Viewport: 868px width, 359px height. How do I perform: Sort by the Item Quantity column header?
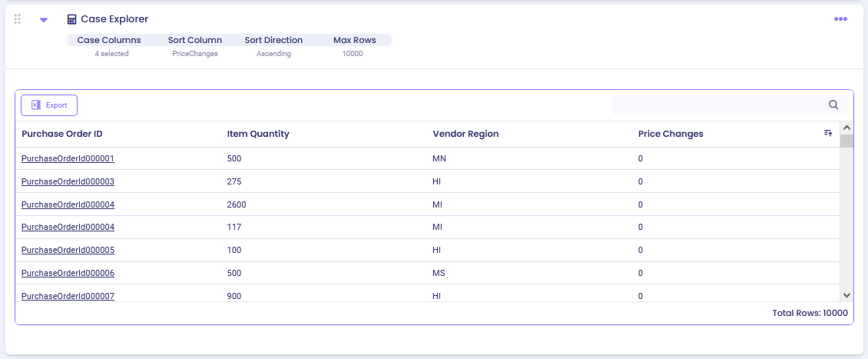tap(258, 134)
